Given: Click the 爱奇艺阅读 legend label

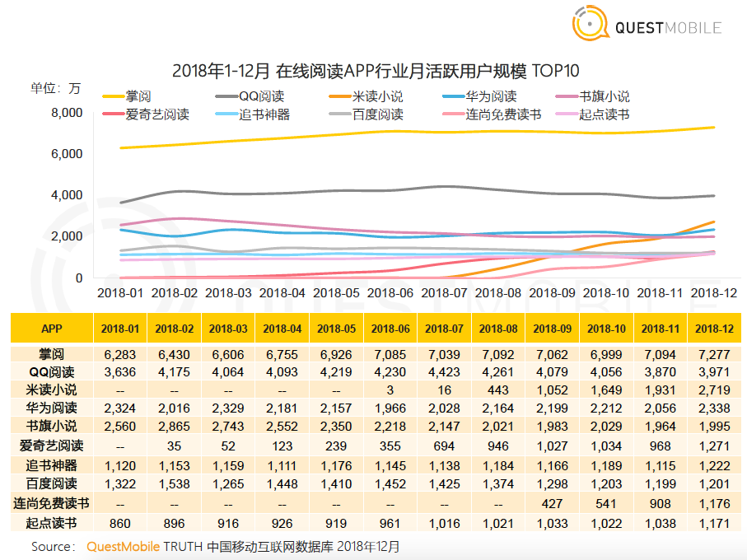Looking at the screenshot, I should [x=157, y=114].
